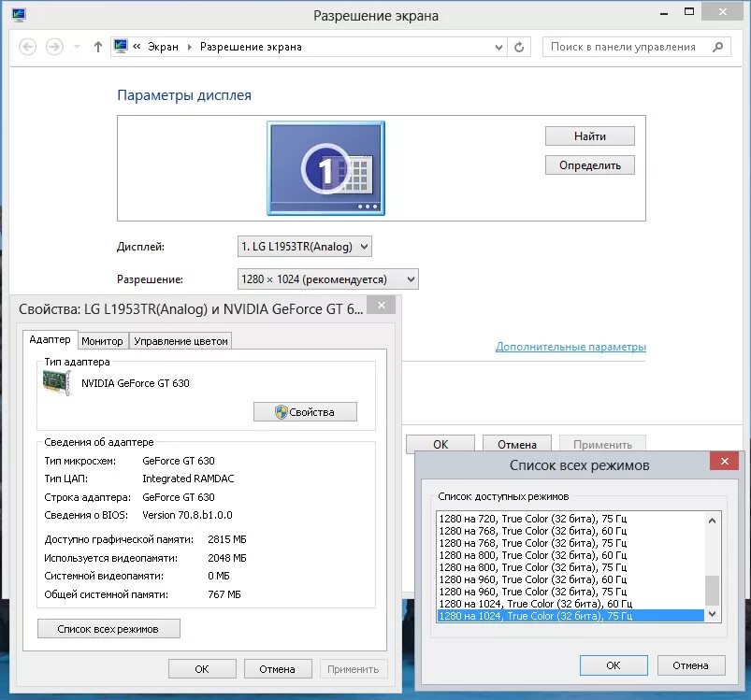751x700 pixels.
Task: Go up one level with up arrow
Action: pos(98,47)
